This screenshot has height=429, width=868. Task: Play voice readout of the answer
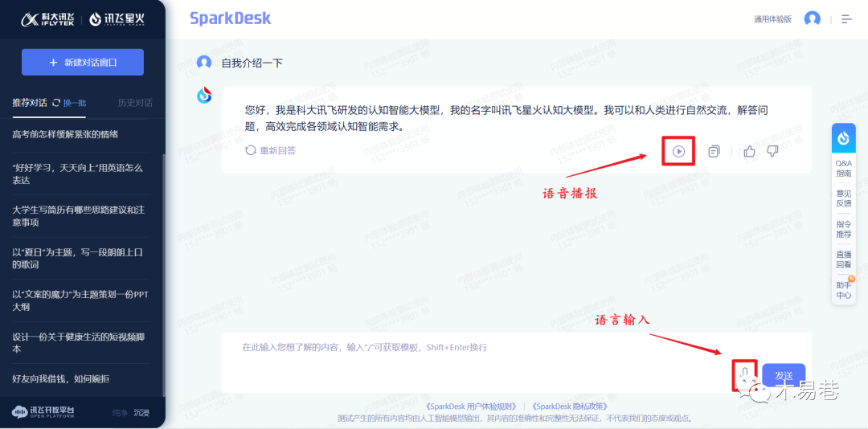[678, 150]
